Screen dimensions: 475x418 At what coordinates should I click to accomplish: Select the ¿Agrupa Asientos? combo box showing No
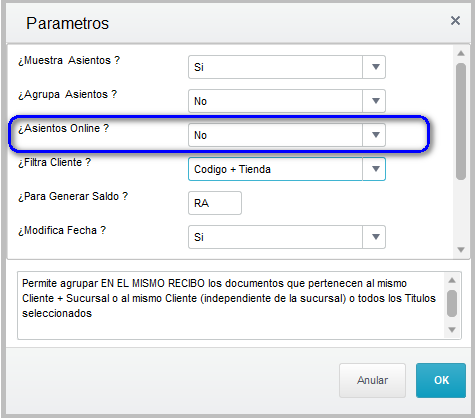pos(287,101)
